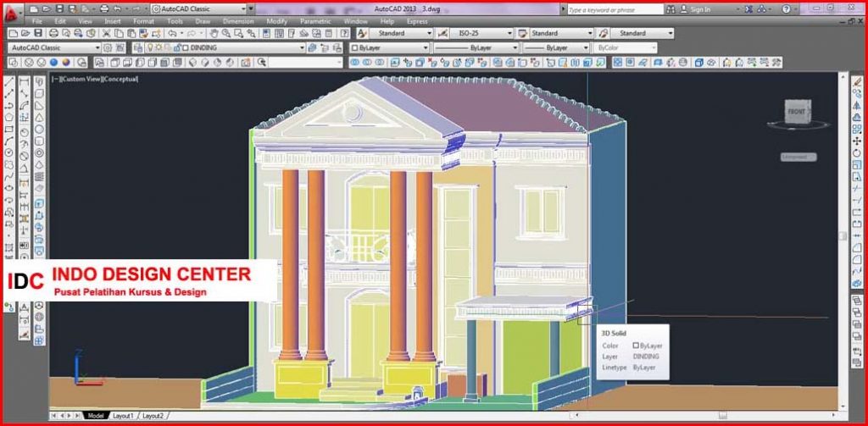868x426 pixels.
Task: Switch to the Layout1 tab
Action: click(123, 416)
